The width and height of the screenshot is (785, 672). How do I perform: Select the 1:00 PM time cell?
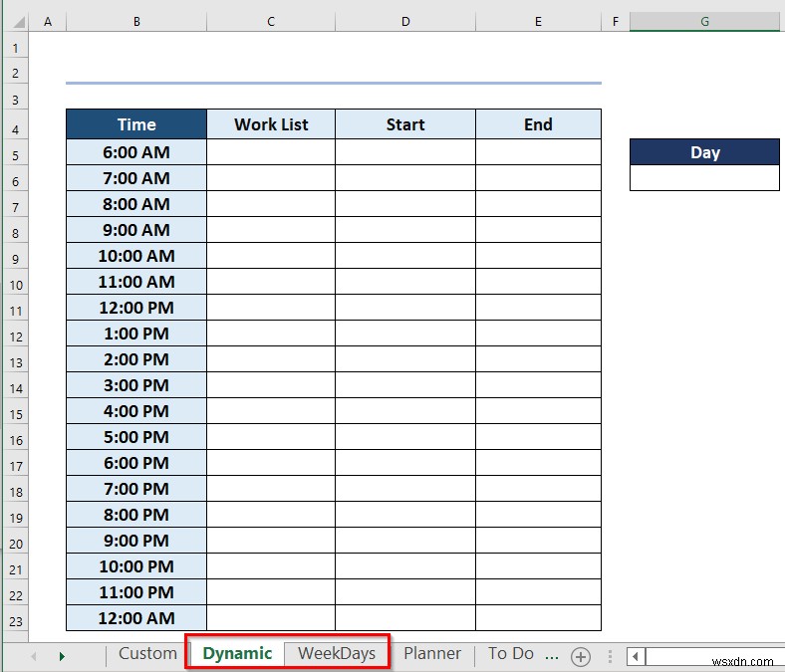(x=136, y=334)
